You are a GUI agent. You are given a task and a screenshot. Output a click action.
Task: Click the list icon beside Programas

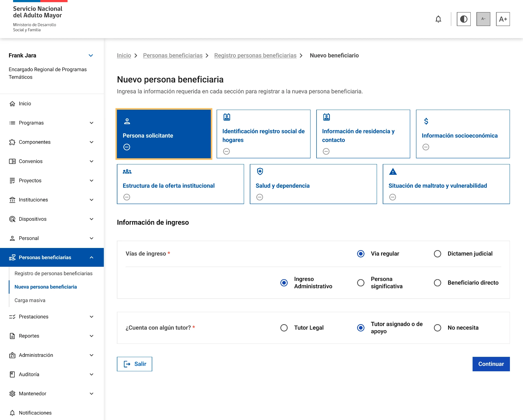pyautogui.click(x=12, y=123)
